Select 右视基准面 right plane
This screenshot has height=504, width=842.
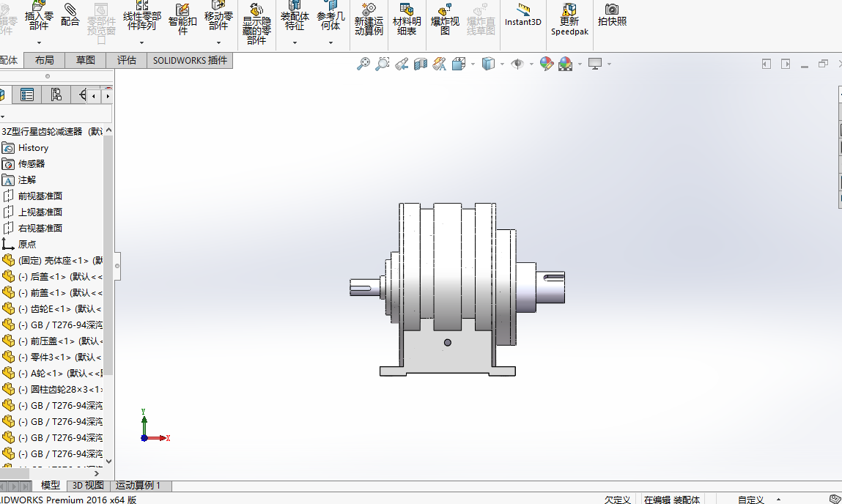40,228
